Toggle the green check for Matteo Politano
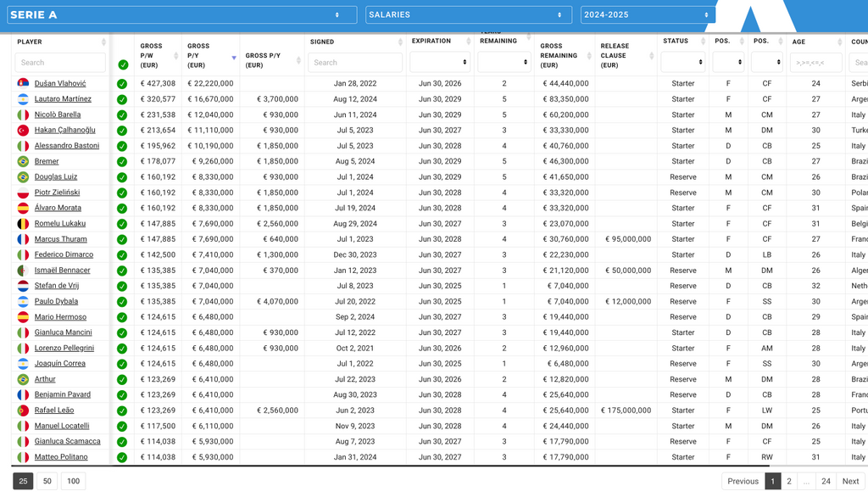 [122, 457]
